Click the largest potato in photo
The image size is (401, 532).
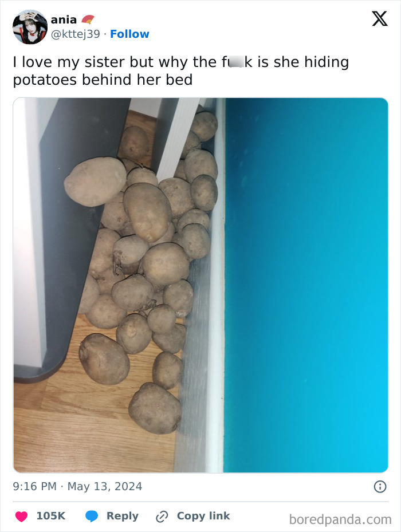[x=96, y=182]
